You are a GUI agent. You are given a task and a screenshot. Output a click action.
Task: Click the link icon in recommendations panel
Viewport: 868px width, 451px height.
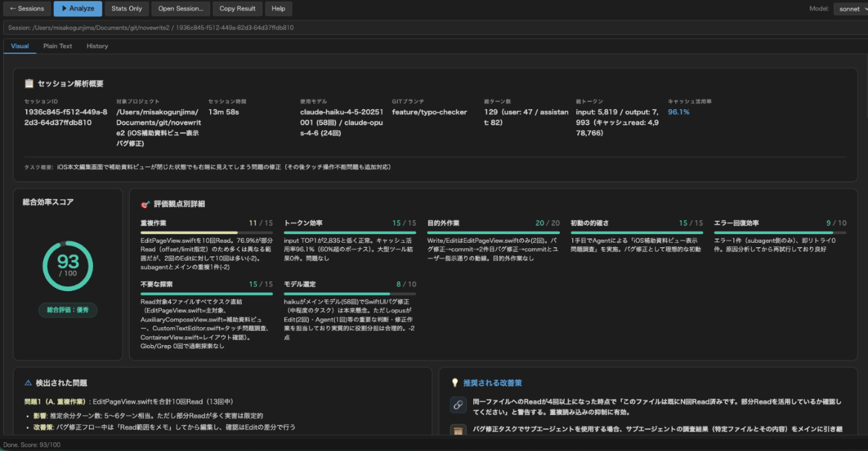pyautogui.click(x=458, y=405)
